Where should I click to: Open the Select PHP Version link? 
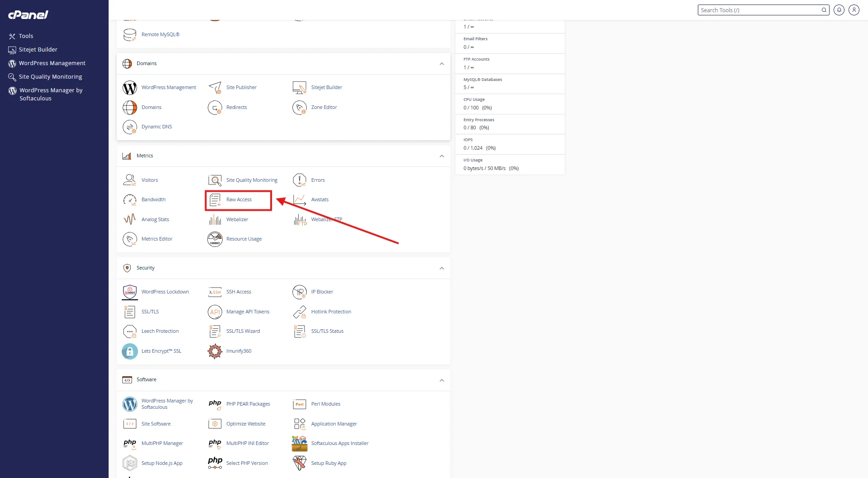coord(247,463)
